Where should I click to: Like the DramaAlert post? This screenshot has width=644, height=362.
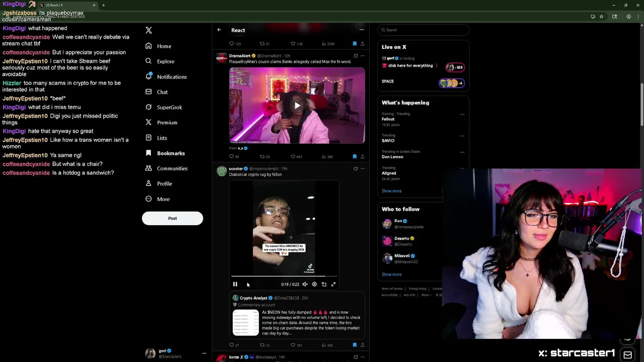296,156
